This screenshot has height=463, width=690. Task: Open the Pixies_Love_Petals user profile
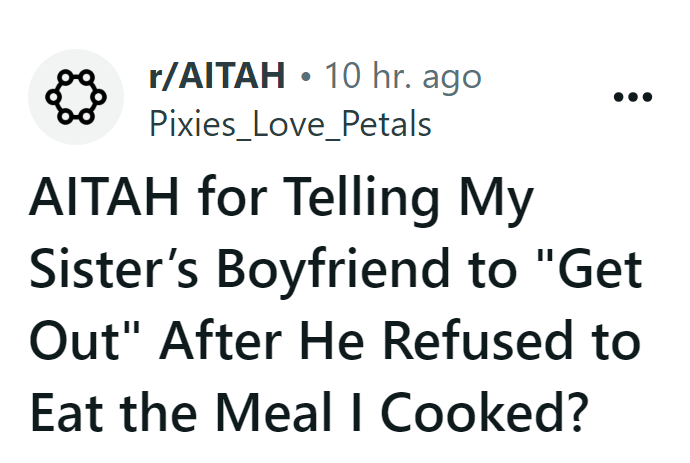tap(289, 124)
